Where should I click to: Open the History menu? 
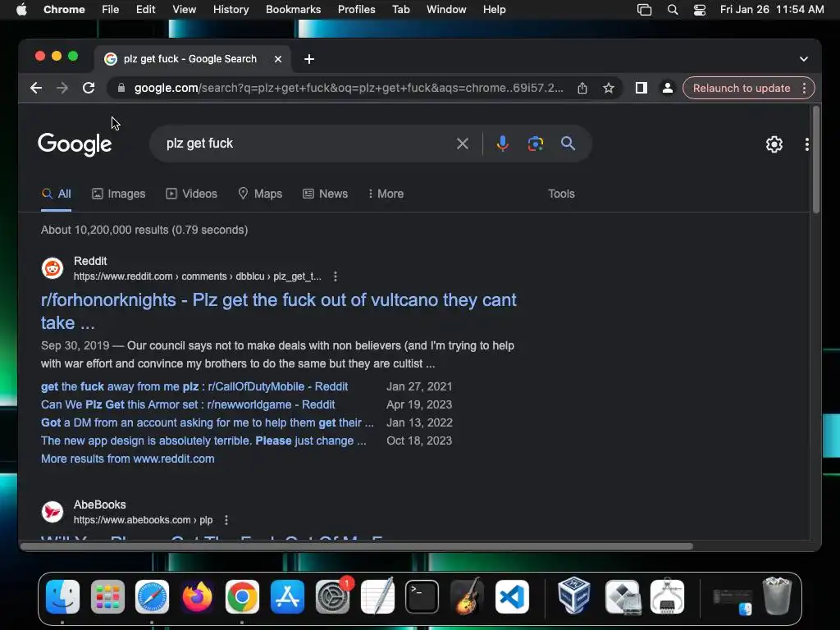point(231,10)
